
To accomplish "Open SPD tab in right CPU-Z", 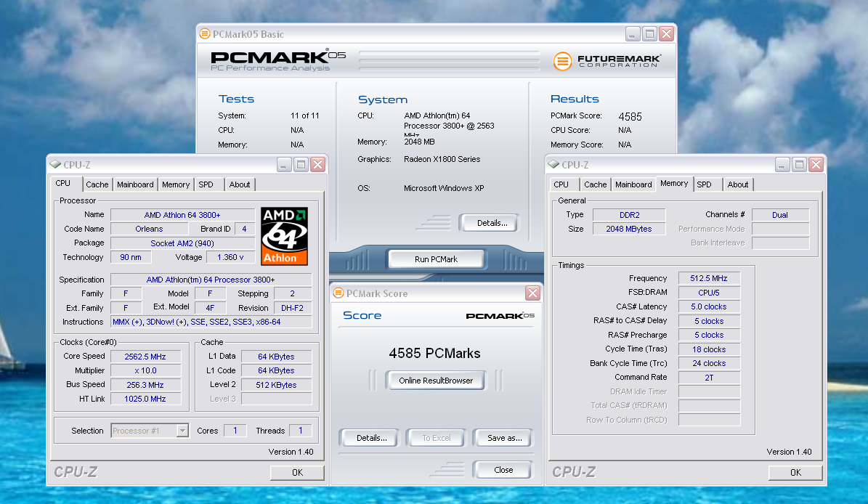I will pos(704,184).
